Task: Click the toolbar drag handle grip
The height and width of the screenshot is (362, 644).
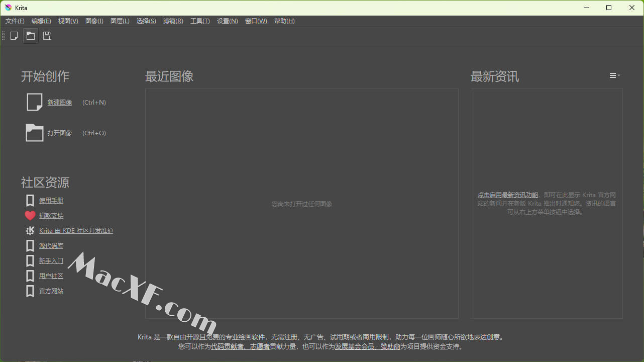Action: tap(4, 36)
